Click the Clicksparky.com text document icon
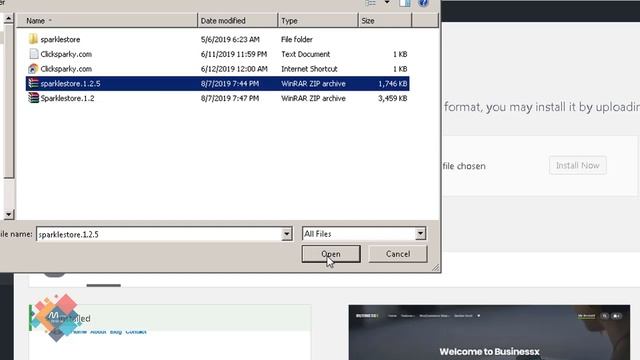640x360 pixels. pos(33,54)
